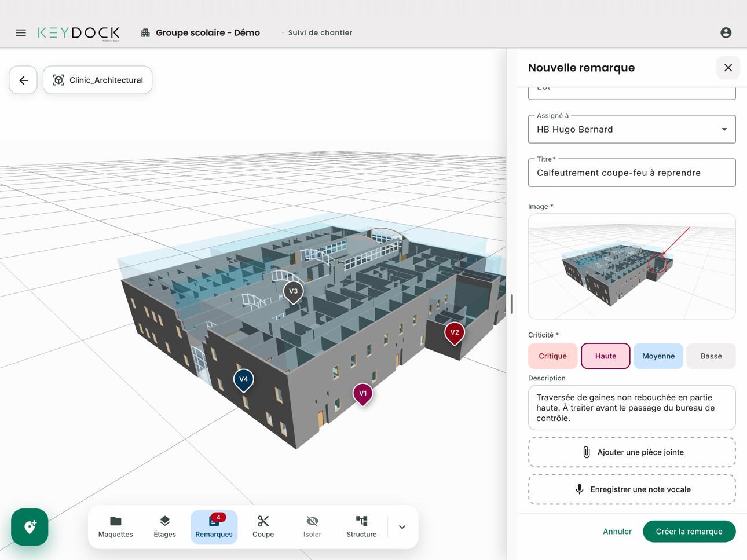Expand the toolbar chevron for more tools
Image resolution: width=747 pixels, height=560 pixels.
pos(402,527)
